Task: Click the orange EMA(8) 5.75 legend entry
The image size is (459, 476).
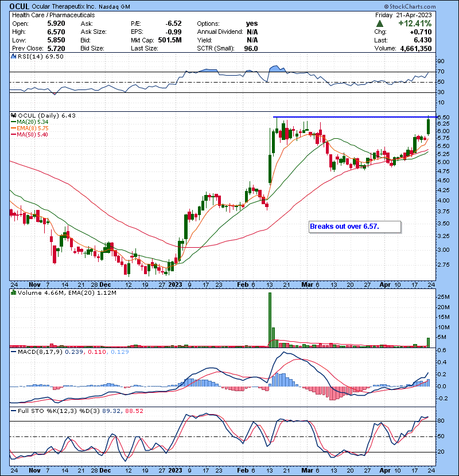Action: point(29,128)
